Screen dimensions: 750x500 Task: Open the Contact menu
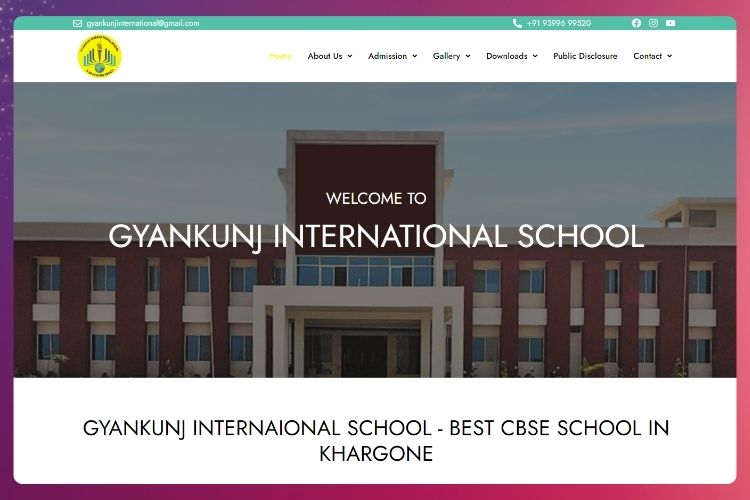(648, 56)
